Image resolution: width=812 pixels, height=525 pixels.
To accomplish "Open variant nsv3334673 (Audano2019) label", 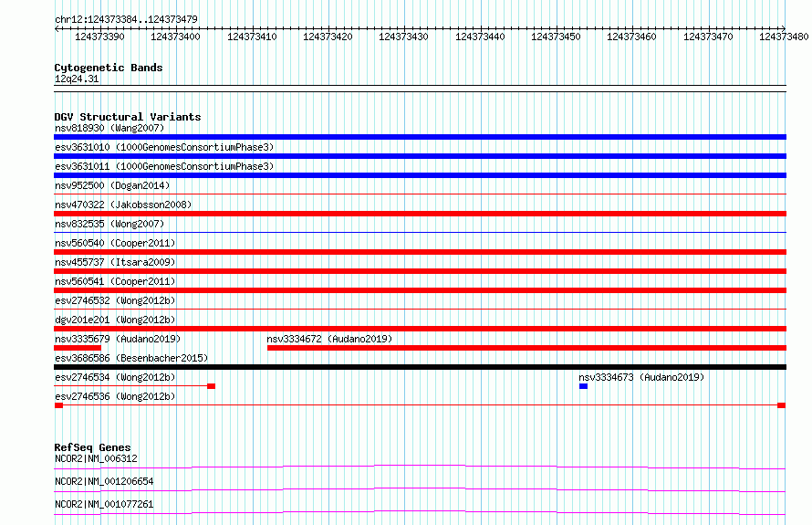I will (x=641, y=377).
